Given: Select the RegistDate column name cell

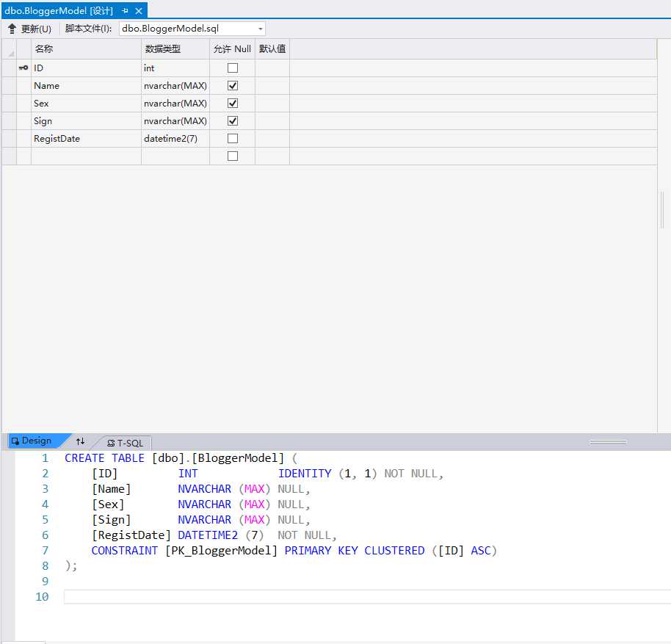Looking at the screenshot, I should pos(86,139).
